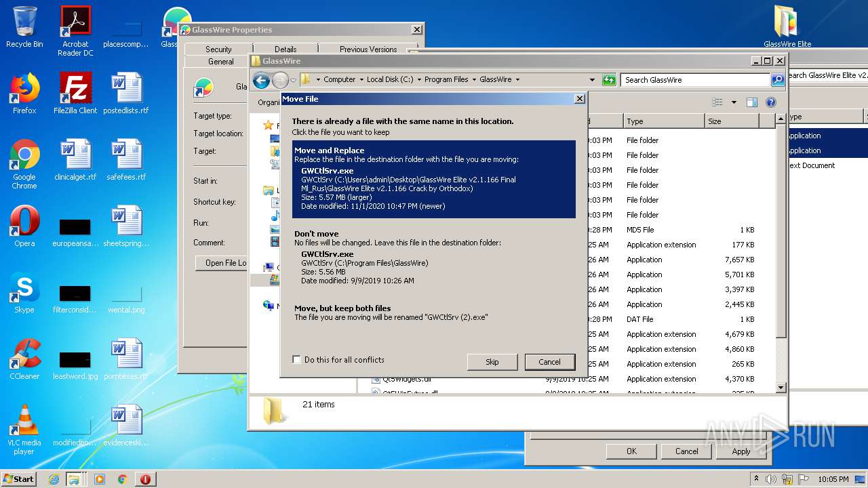Open Acrobat Reader DC shortcut
Viewport: 868px width, 488px height.
pyautogui.click(x=75, y=31)
